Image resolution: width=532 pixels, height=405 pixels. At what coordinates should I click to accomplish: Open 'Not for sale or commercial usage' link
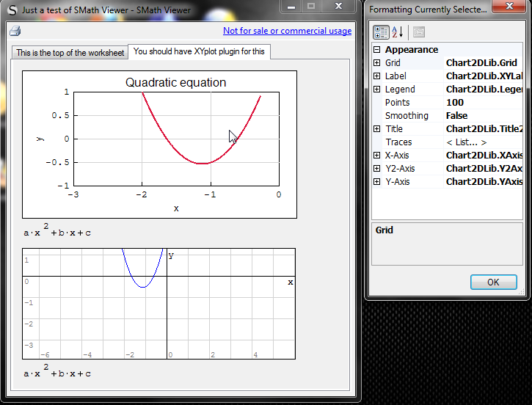click(x=287, y=31)
